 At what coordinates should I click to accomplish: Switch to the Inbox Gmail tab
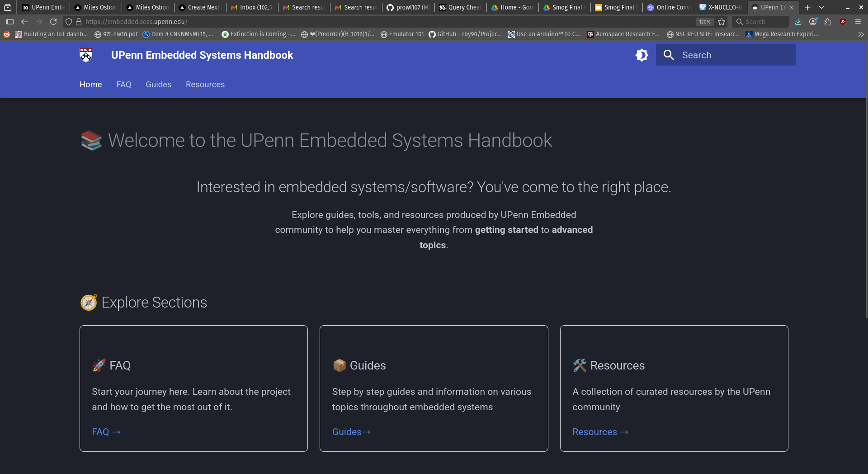(x=252, y=7)
